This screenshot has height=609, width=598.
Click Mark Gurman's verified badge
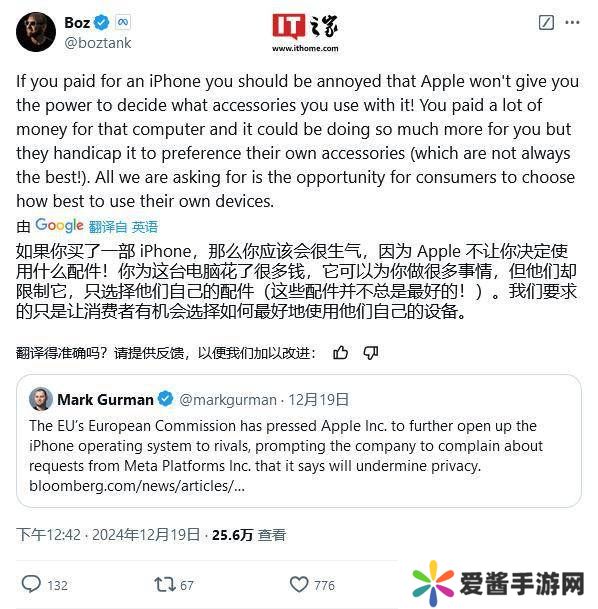pos(165,399)
